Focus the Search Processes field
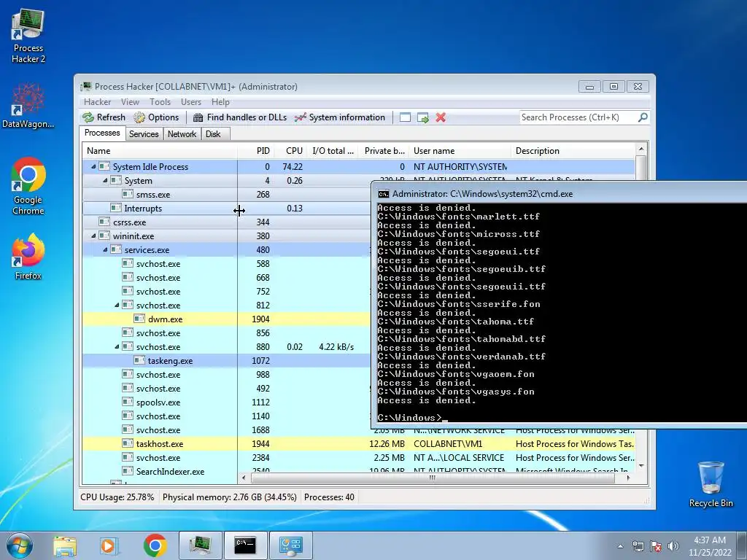This screenshot has width=747, height=560. (x=578, y=117)
